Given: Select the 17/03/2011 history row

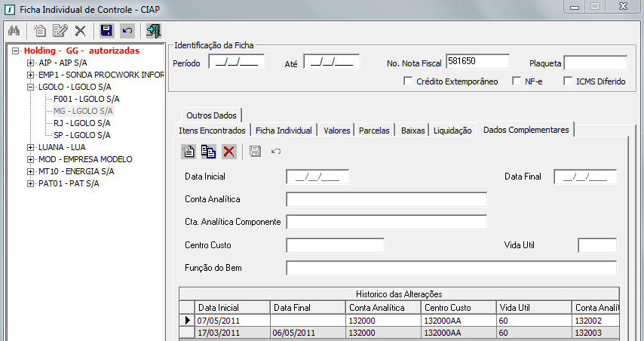Looking at the screenshot, I should click(219, 333).
